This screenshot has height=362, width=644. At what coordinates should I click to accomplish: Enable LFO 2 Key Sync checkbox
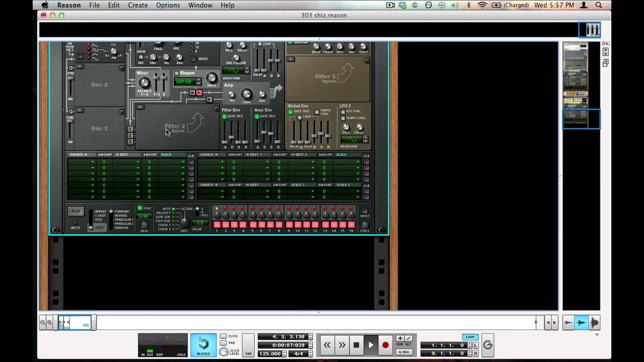coord(343,112)
